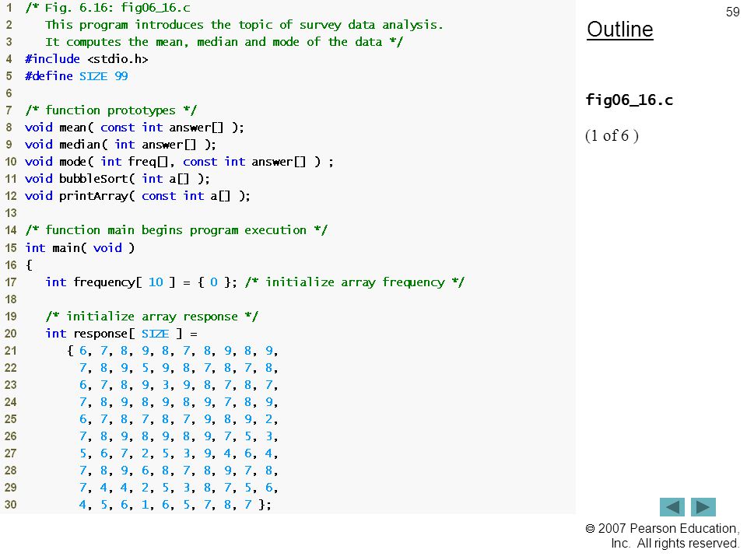The width and height of the screenshot is (747, 560).
Task: Click slide number 59
Action: coord(732,12)
